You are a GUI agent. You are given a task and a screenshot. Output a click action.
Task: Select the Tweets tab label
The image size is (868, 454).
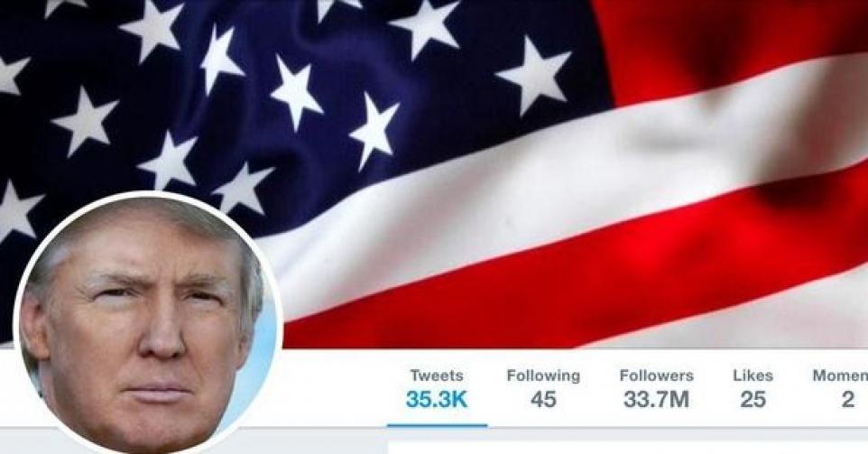(437, 375)
